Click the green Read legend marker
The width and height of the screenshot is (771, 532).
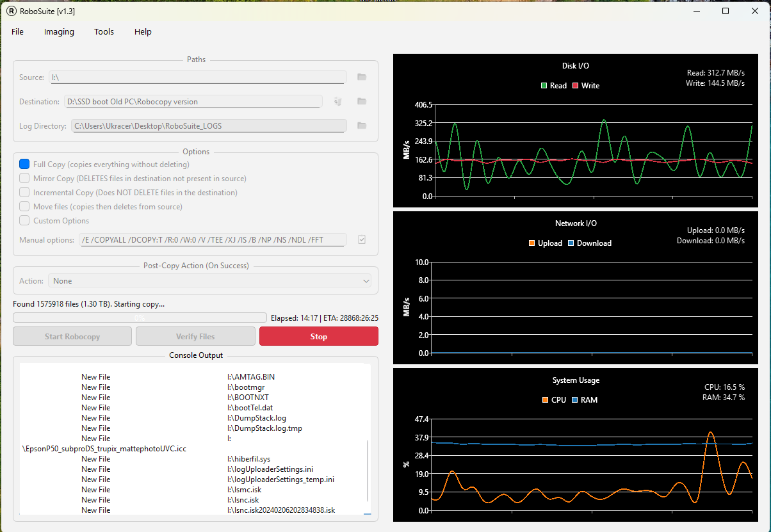(x=544, y=86)
